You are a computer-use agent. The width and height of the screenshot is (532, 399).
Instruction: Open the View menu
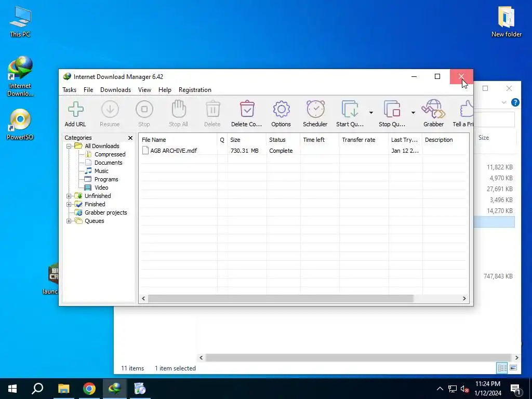click(x=144, y=90)
